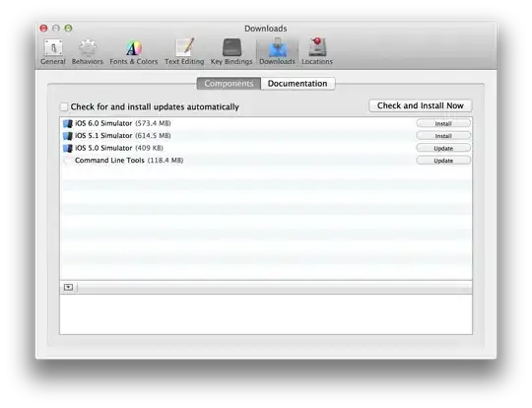
Task: Open the General preferences pane
Action: [53, 51]
